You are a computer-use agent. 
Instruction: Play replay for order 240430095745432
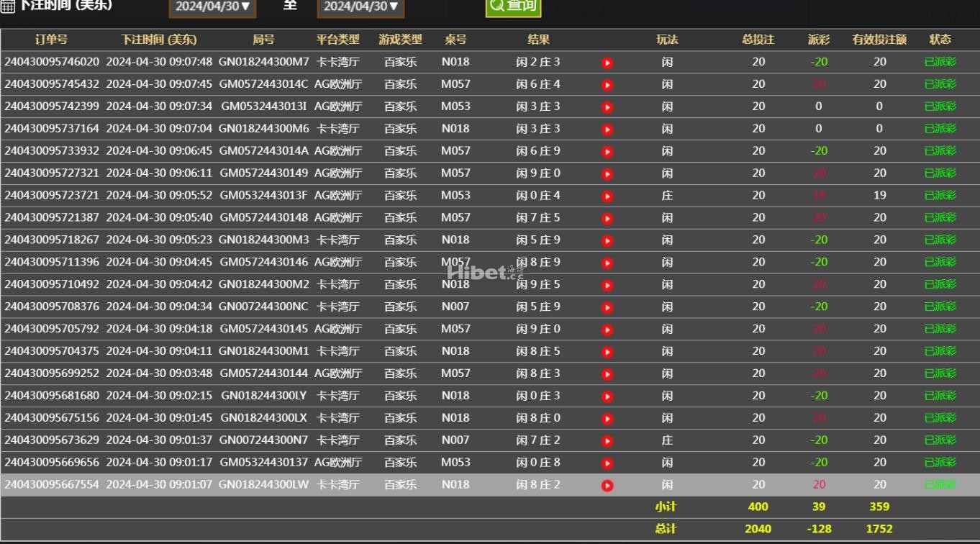pyautogui.click(x=607, y=85)
